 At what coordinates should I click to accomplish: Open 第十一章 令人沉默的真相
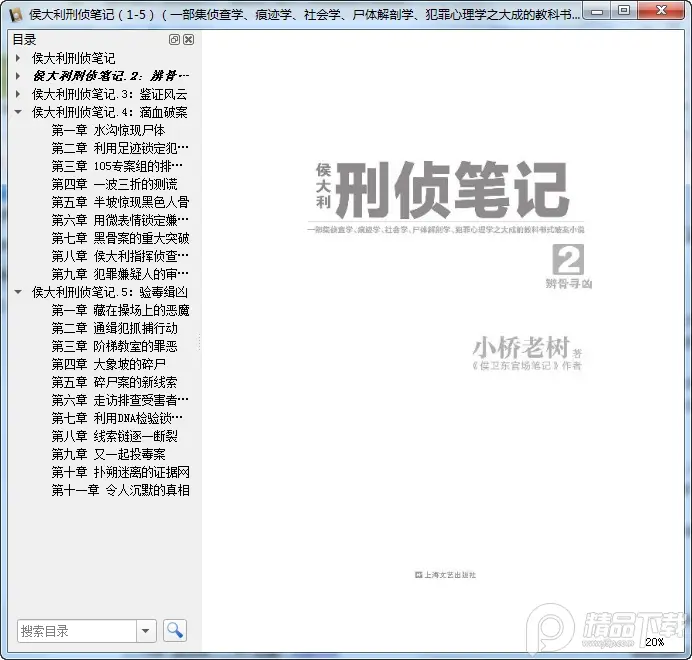120,490
